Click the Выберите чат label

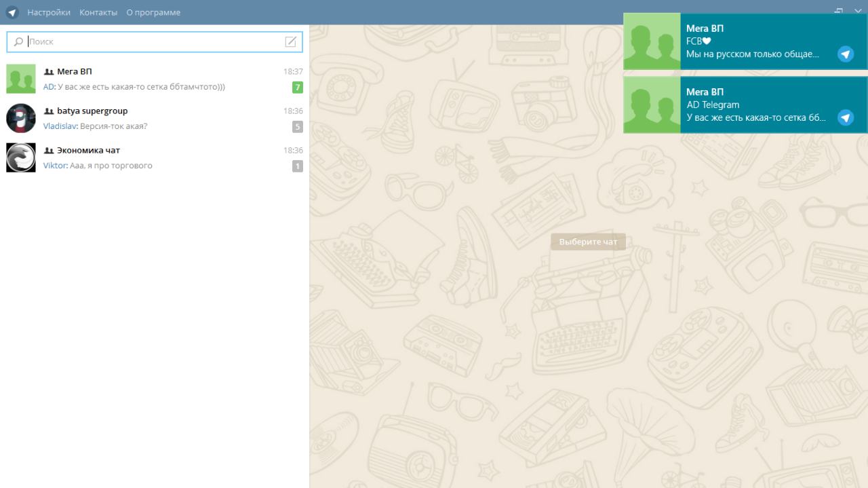click(588, 242)
